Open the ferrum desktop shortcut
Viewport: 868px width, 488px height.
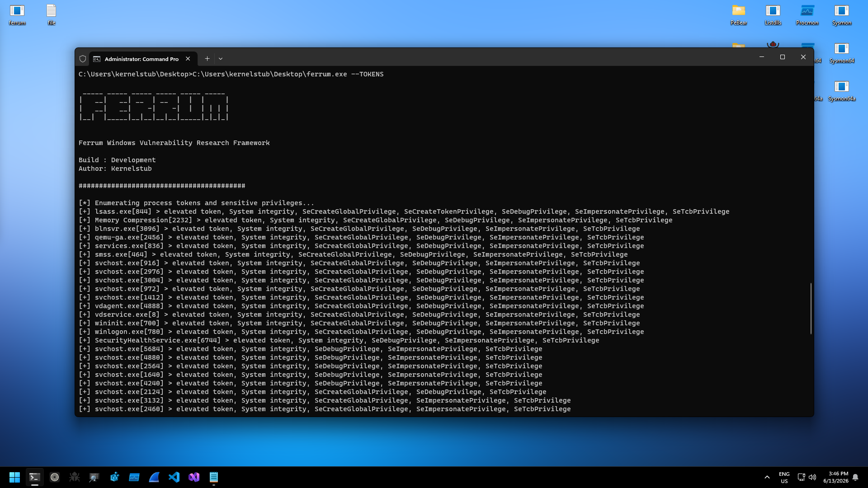coord(17,14)
